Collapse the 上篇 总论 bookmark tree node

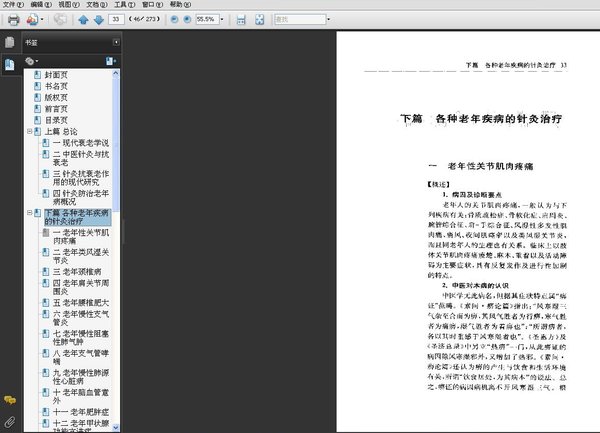point(27,131)
